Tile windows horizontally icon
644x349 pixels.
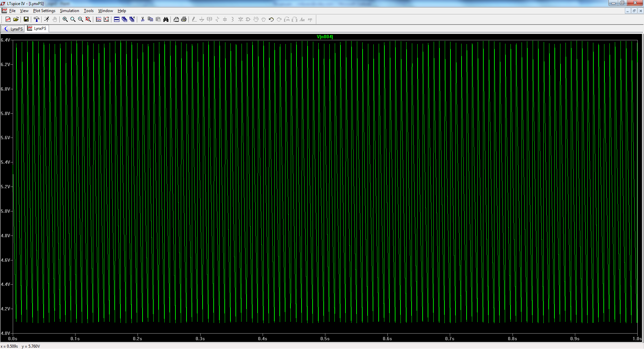(x=117, y=19)
